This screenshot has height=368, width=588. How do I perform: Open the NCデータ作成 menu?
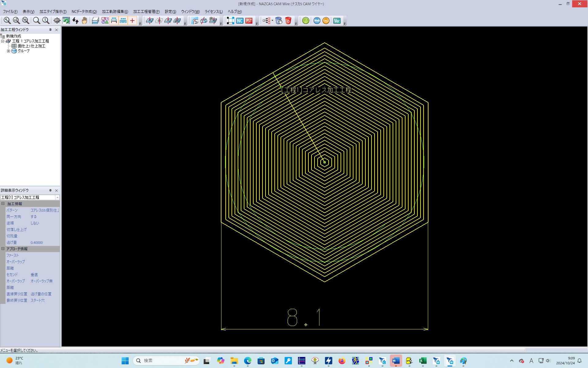point(84,12)
